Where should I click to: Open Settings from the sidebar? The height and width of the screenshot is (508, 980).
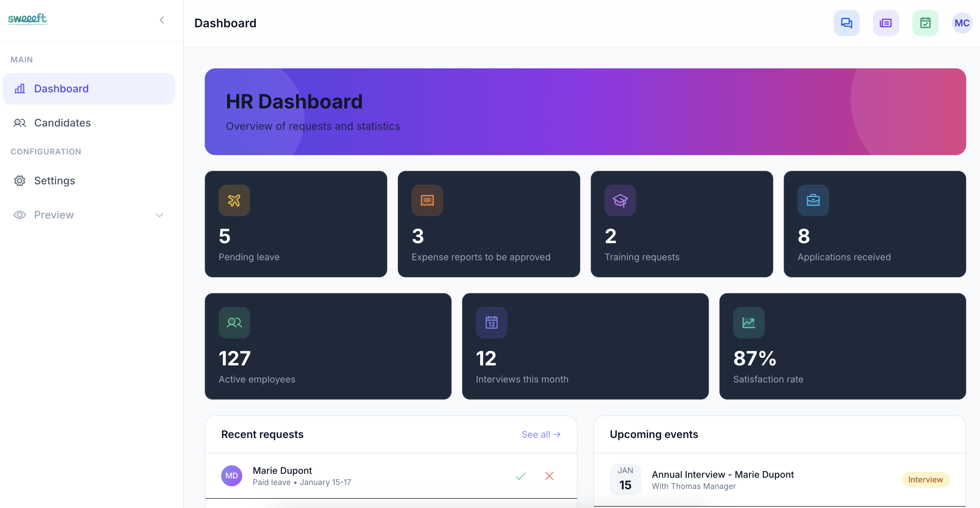[54, 180]
